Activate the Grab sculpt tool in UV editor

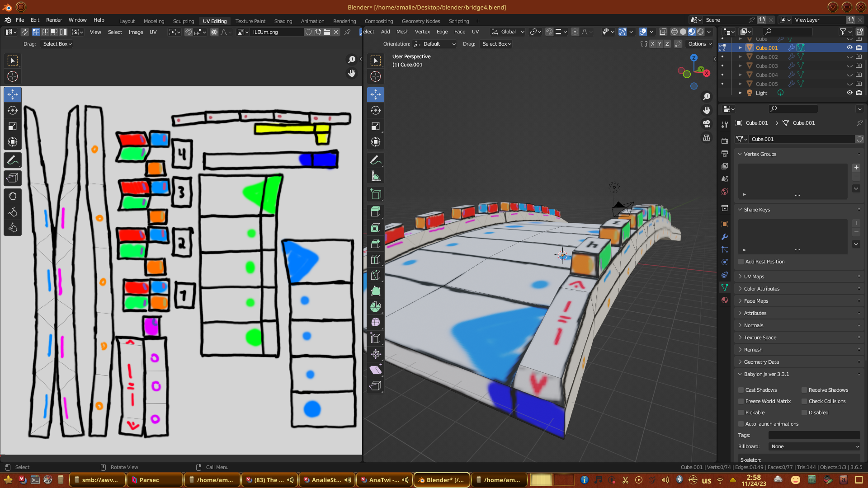[x=13, y=196]
